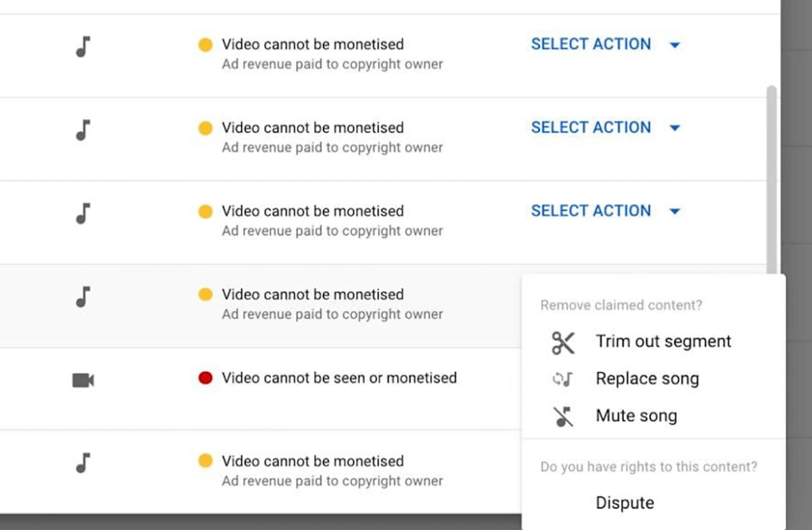The image size is (812, 530).
Task: Choose Trim out segment
Action: coord(663,342)
